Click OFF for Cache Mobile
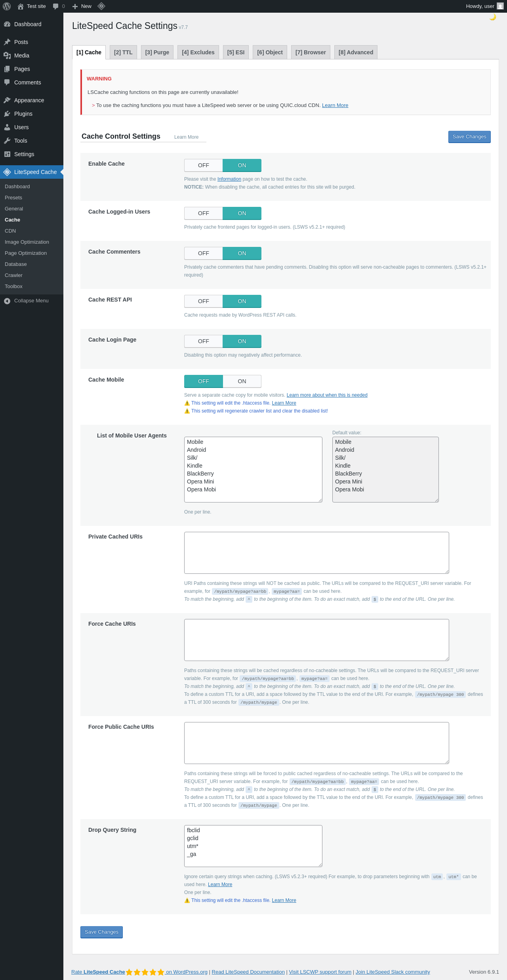The width and height of the screenshot is (507, 980). (x=204, y=381)
